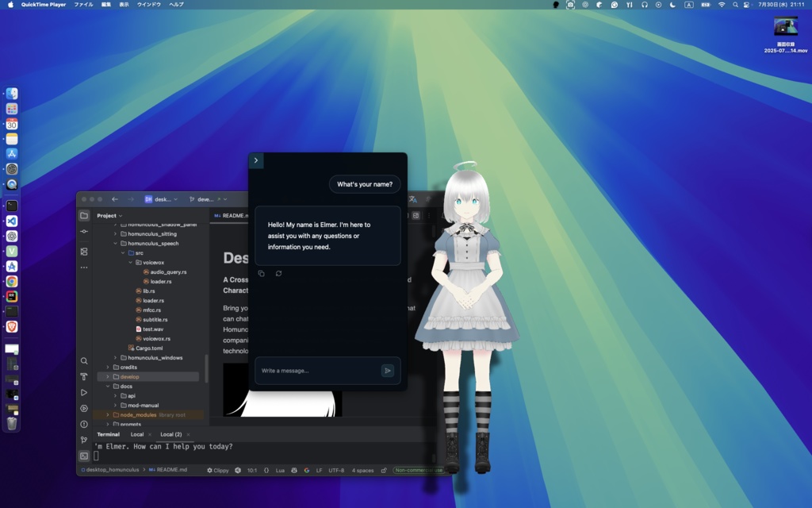Click the Google icon in the status bar
The image size is (812, 508).
[306, 470]
